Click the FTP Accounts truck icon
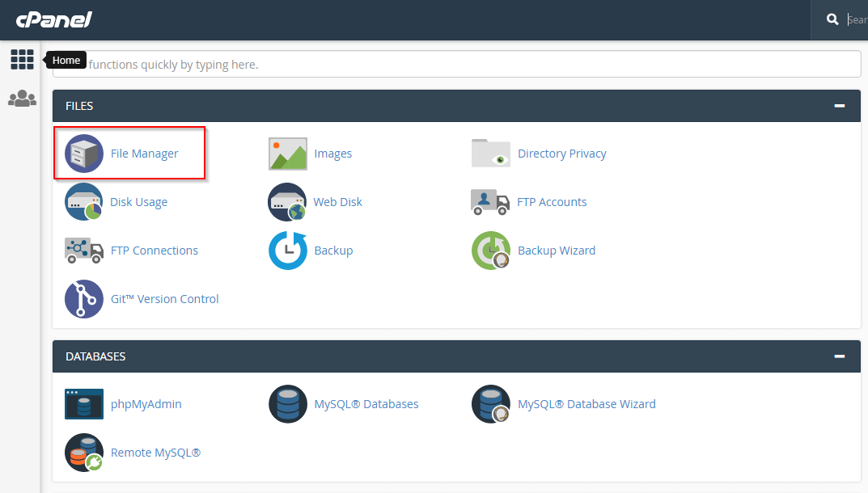The height and width of the screenshot is (493, 868). click(x=490, y=202)
